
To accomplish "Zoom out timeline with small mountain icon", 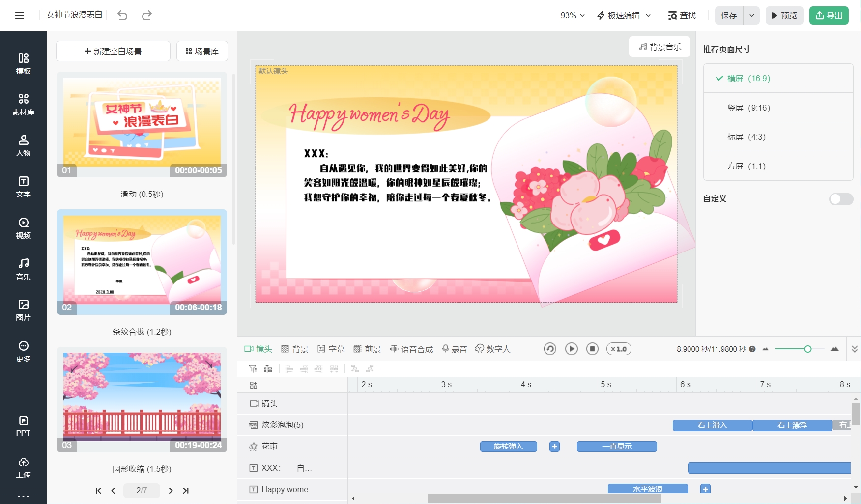I will point(765,349).
